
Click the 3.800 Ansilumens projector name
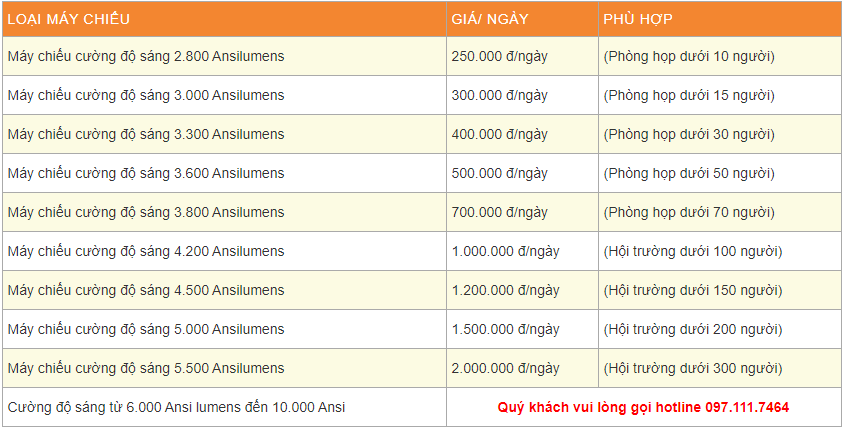pyautogui.click(x=146, y=212)
